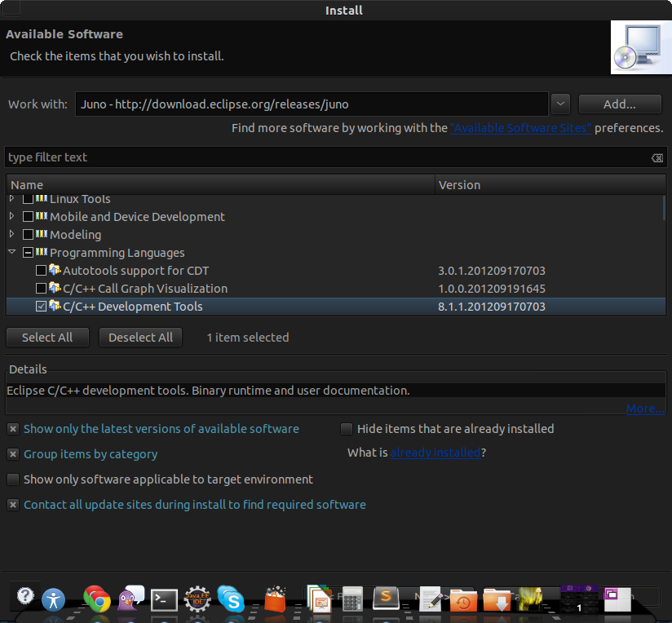Click the Autotools support for CDT feature icon
This screenshot has height=623, width=672.
coord(54,271)
